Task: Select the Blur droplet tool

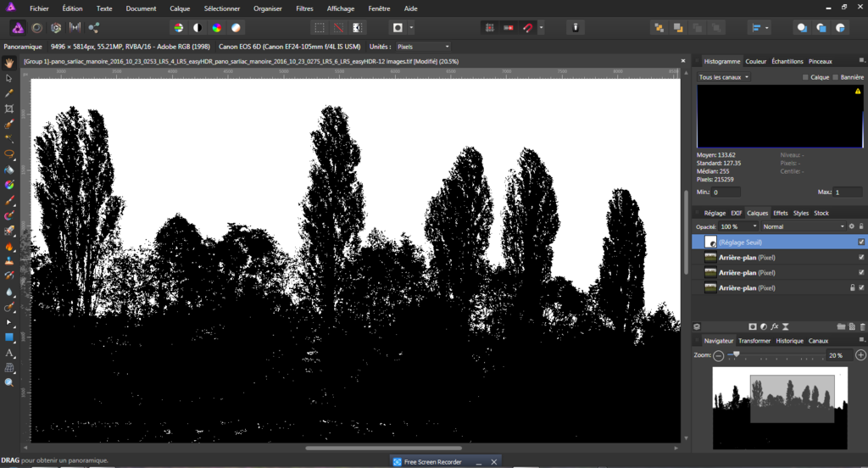Action: click(x=8, y=292)
